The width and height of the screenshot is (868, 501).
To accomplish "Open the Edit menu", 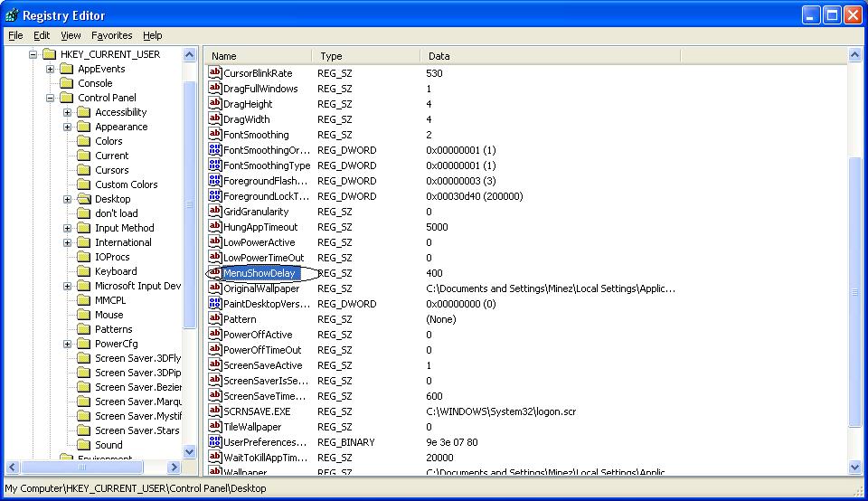I will (42, 35).
